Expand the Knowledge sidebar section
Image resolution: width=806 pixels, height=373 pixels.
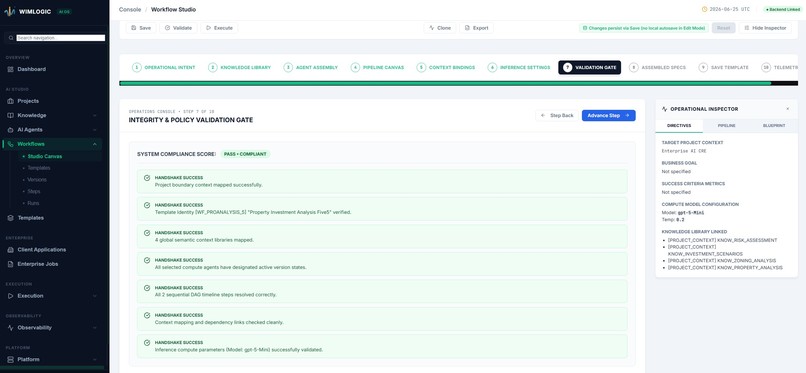pyautogui.click(x=95, y=116)
